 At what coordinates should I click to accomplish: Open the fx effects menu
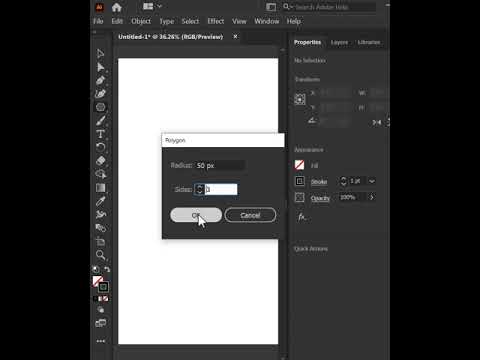[302, 217]
